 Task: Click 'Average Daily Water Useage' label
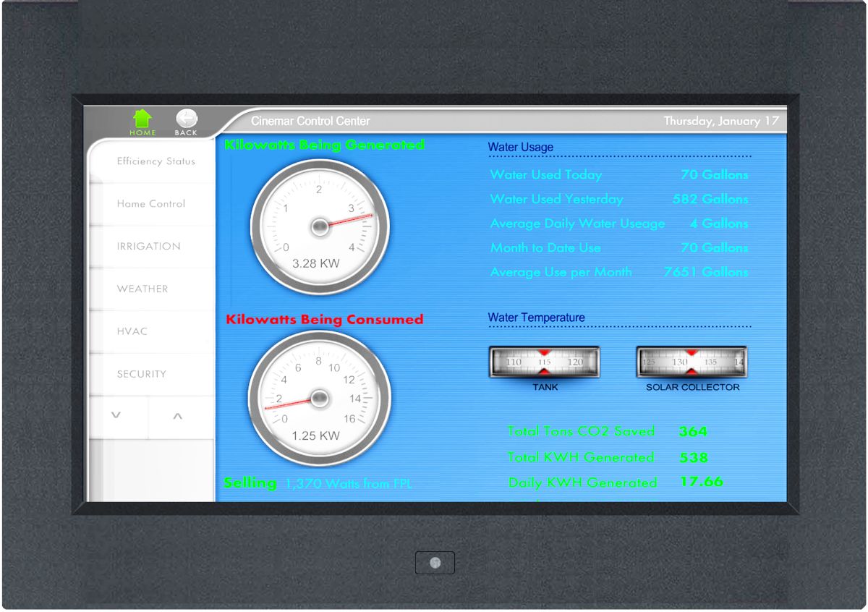577,224
